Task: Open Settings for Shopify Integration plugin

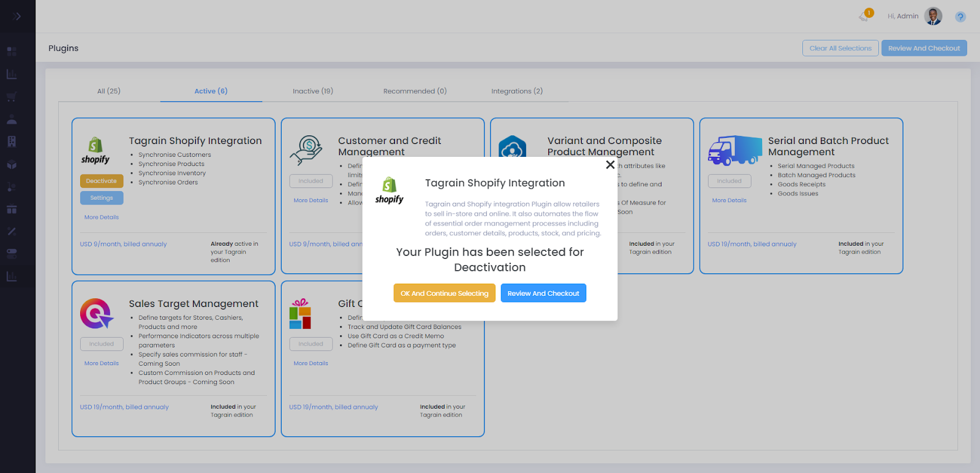Action: tap(102, 198)
